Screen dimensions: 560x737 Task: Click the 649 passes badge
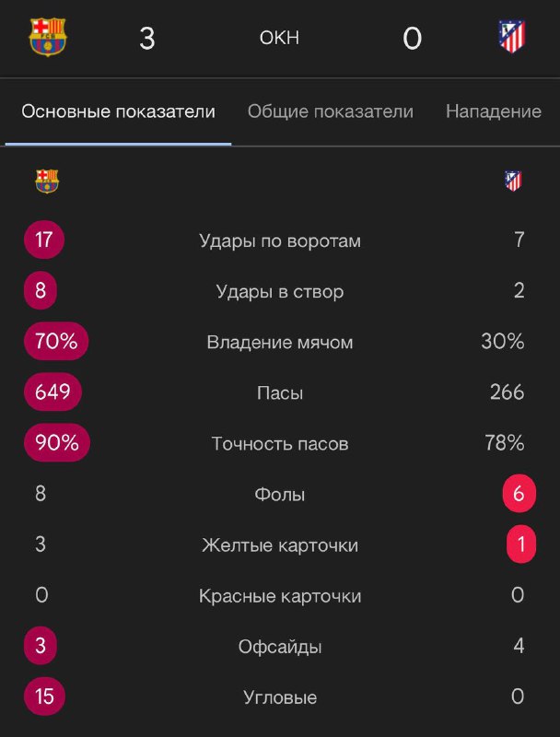[x=52, y=392]
